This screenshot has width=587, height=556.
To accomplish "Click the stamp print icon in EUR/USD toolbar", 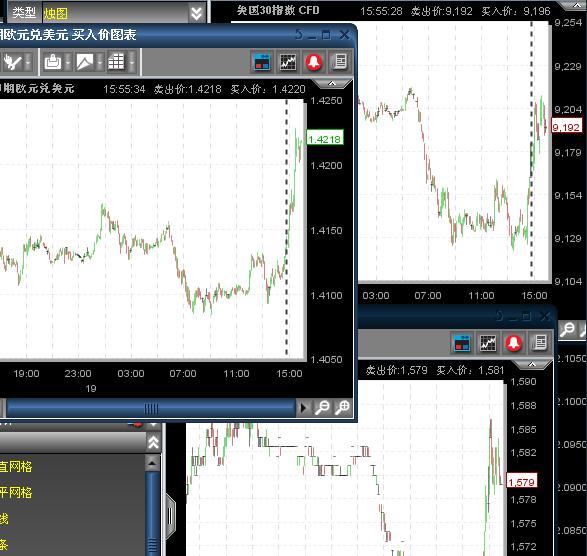I will (x=53, y=62).
